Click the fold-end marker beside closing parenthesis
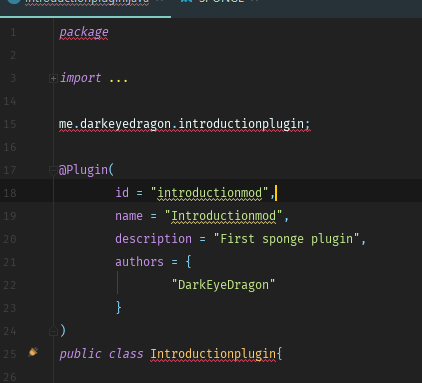The height and width of the screenshot is (383, 422). click(53, 331)
